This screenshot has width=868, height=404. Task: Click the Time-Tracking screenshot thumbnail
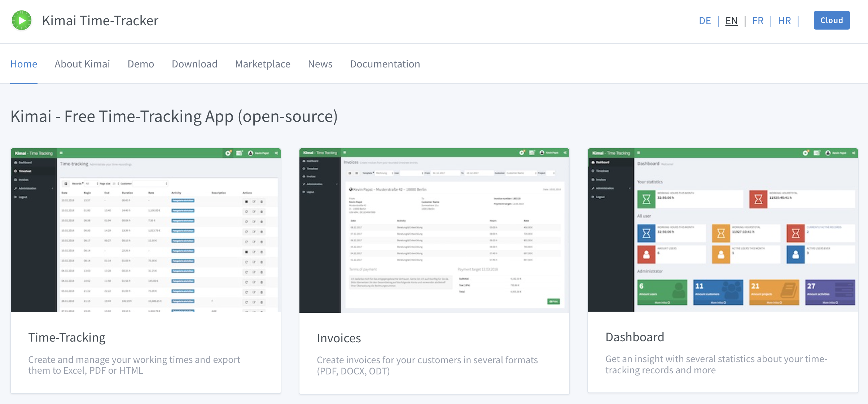(x=146, y=230)
